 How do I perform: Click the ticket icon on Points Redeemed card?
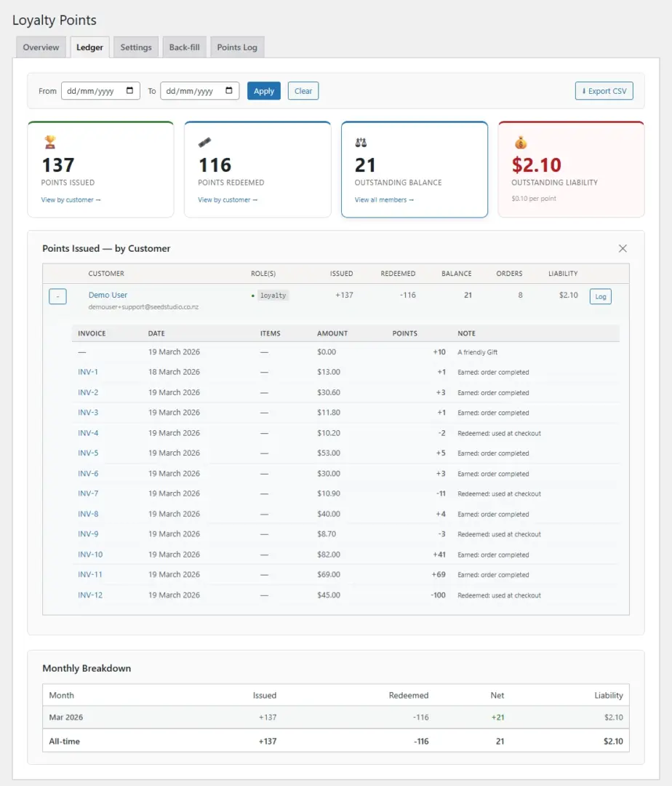point(205,143)
